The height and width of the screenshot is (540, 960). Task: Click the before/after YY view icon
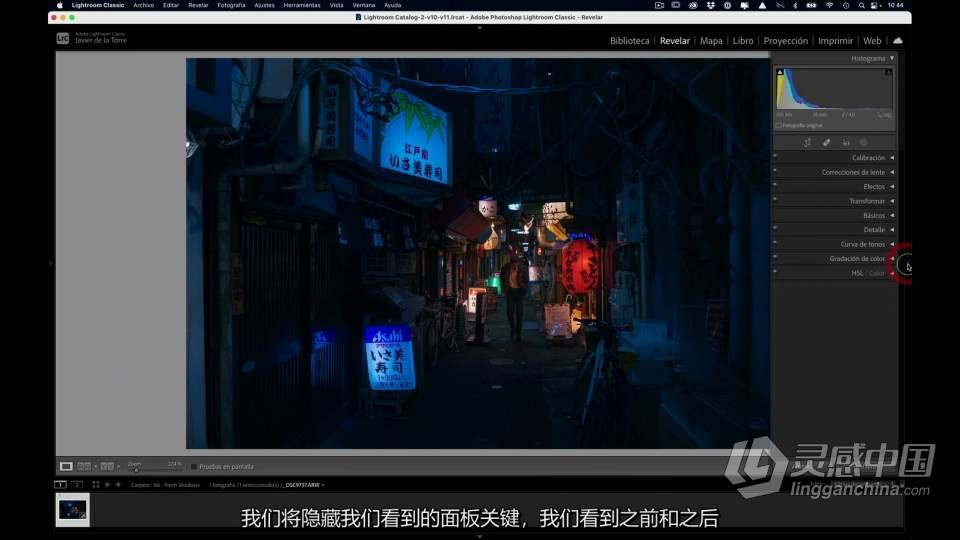coord(107,467)
